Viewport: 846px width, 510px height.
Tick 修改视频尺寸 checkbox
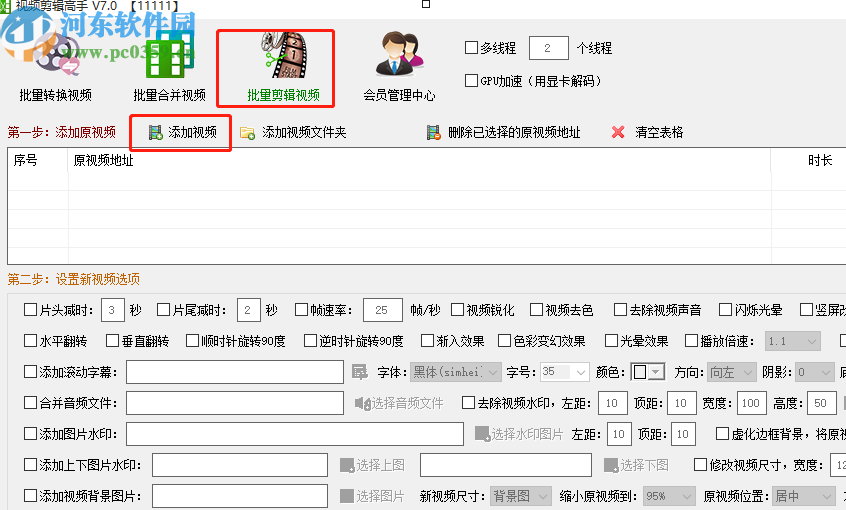click(700, 465)
